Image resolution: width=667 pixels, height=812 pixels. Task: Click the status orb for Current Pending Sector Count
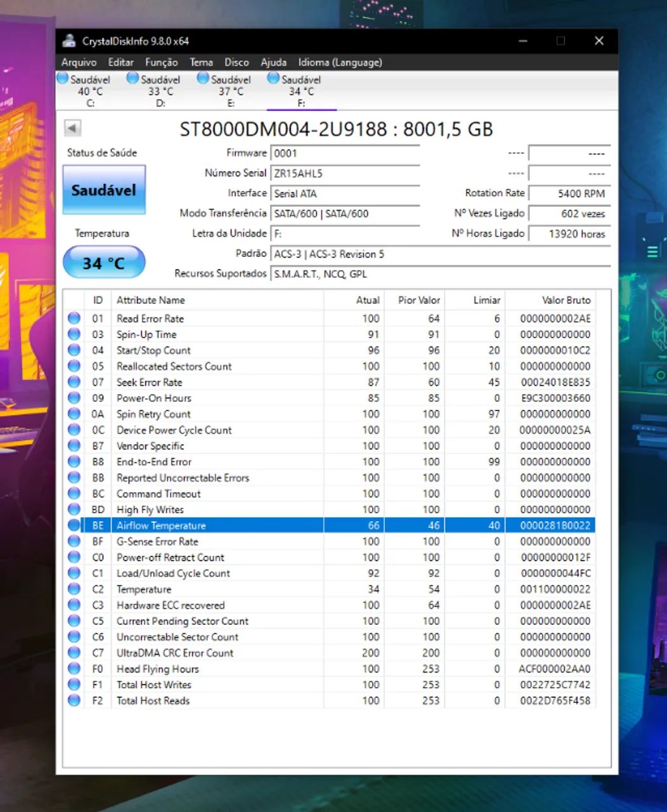(x=74, y=621)
